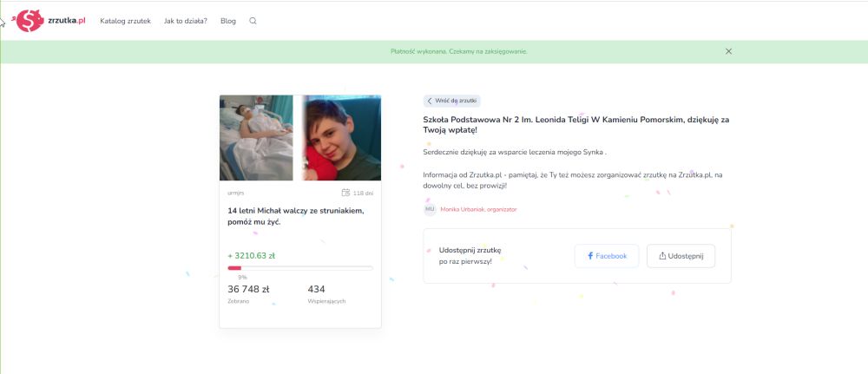
Task: Click the fundraiser title 14 letni Michał
Action: pos(296,216)
